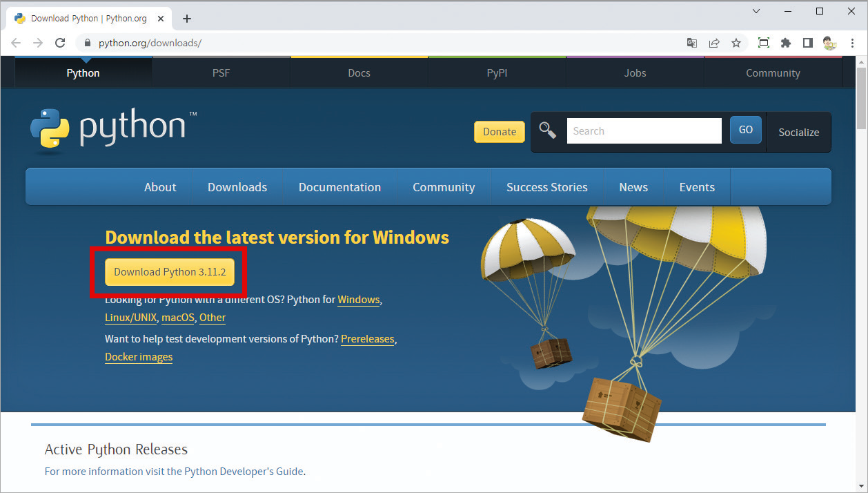Click the share page icon
This screenshot has width=868, height=493.
[x=714, y=43]
